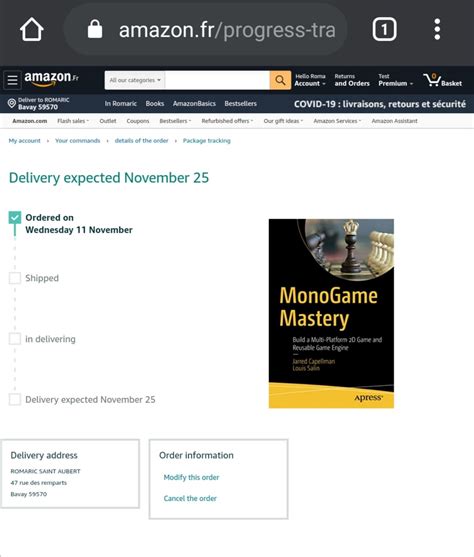The image size is (474, 557).
Task: Click the Amazon.fr logo
Action: [x=51, y=79]
